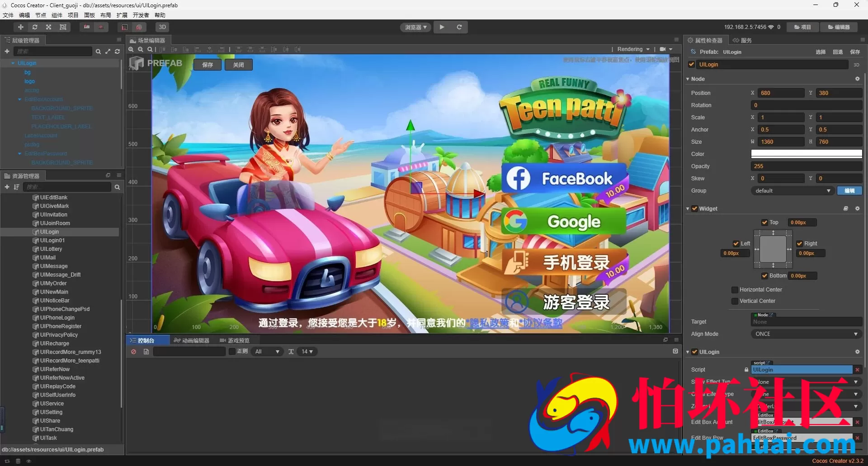Image resolution: width=868 pixels, height=466 pixels.
Task: Collapse the Node section
Action: [x=688, y=79]
